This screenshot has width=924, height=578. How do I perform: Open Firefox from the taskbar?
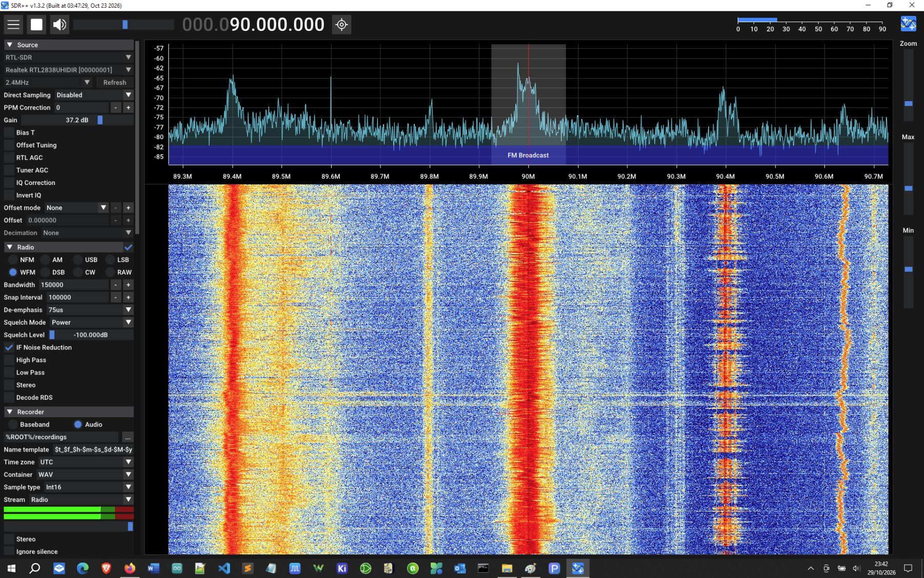[130, 568]
